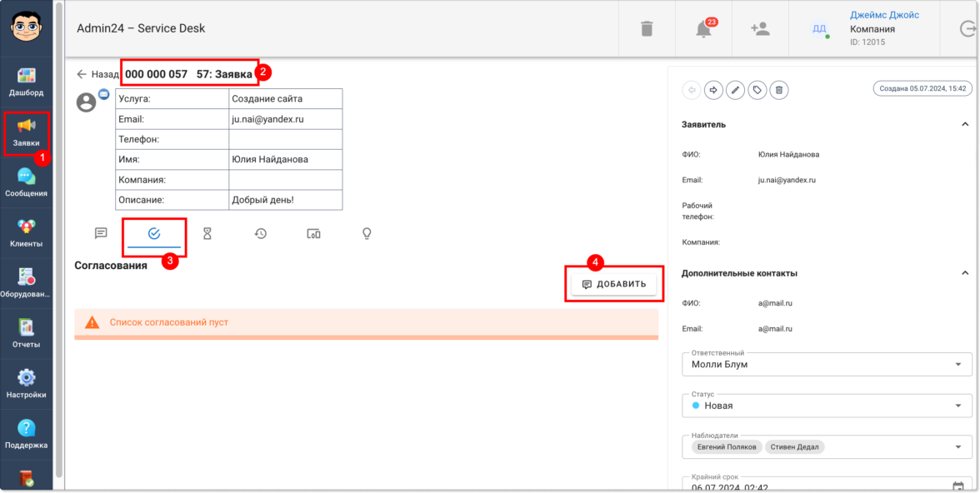Click the Стивен Дедал observer chip

tap(795, 446)
